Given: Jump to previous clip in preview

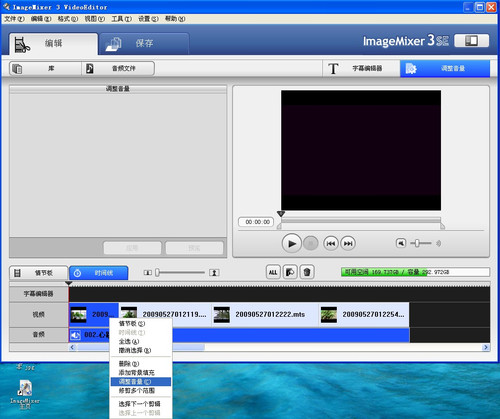Looking at the screenshot, I should (x=331, y=244).
